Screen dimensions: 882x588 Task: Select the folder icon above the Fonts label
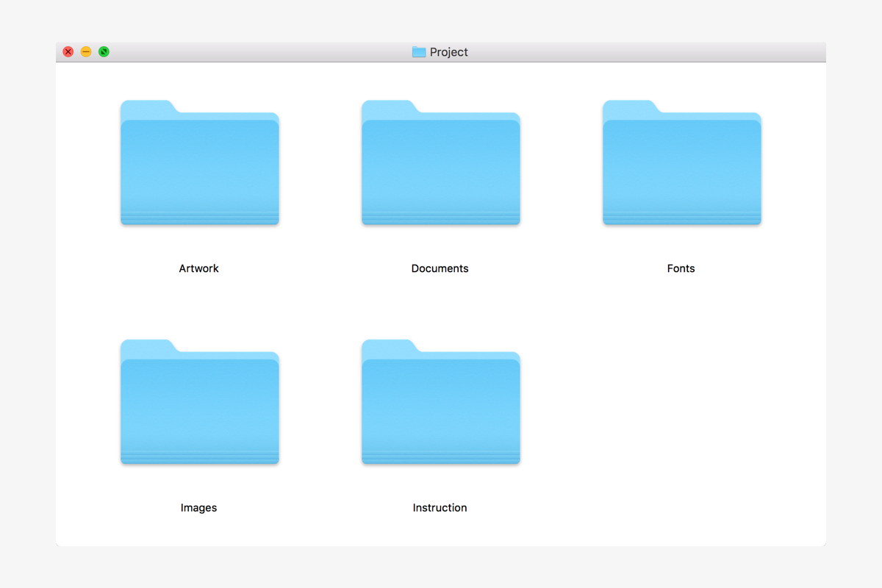[681, 162]
